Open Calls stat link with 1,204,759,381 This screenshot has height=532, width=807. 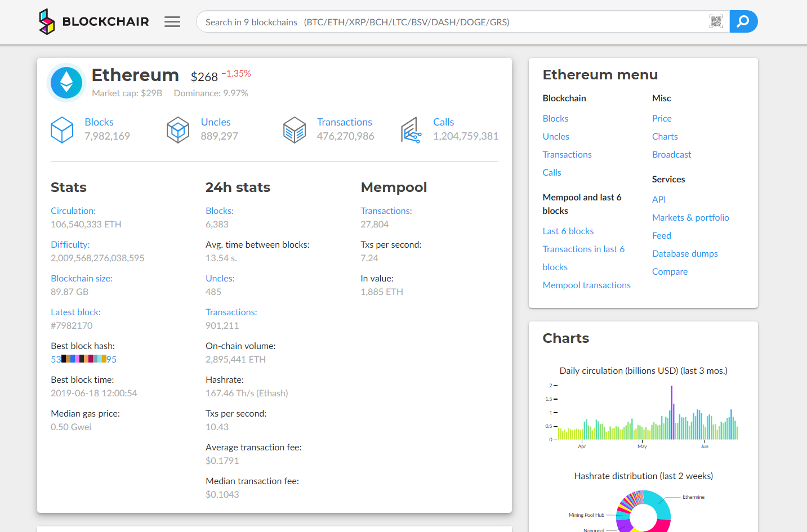[x=444, y=122]
